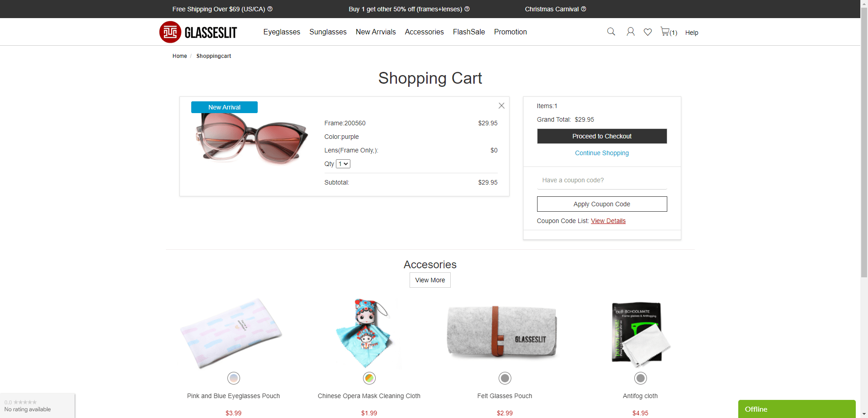The height and width of the screenshot is (418, 868).
Task: Open the wishlist heart icon
Action: coord(648,32)
